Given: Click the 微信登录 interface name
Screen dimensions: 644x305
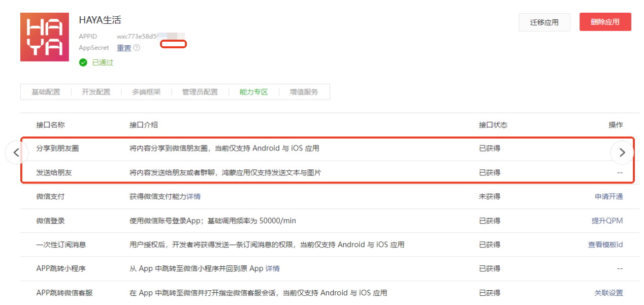Looking at the screenshot, I should tap(50, 221).
